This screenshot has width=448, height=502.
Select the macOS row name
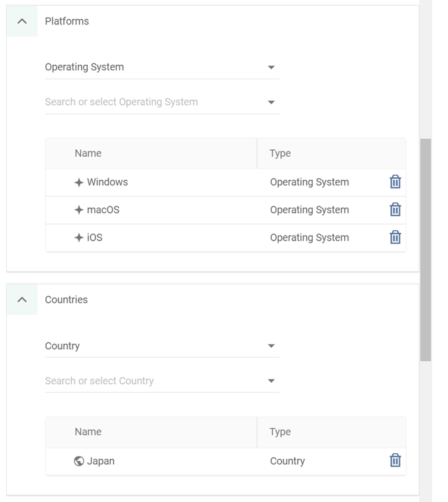point(103,210)
